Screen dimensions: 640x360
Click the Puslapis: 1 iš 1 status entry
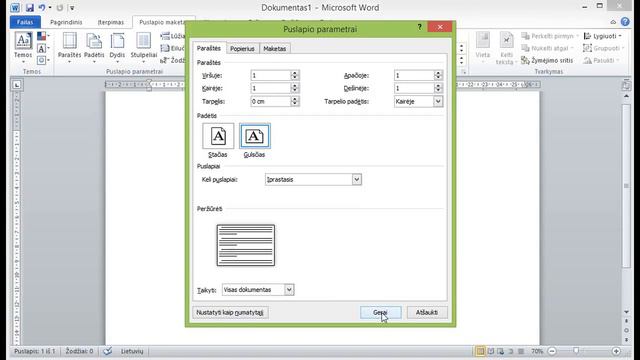(x=34, y=351)
